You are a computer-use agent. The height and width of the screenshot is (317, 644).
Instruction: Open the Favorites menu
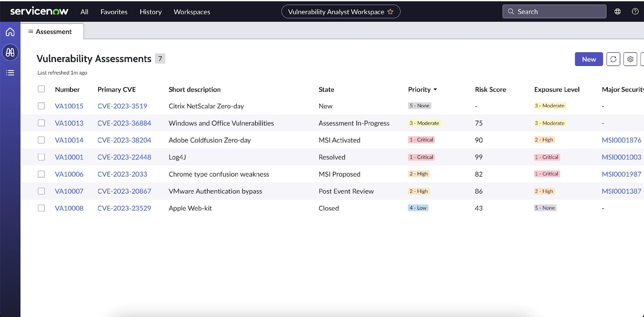point(114,12)
